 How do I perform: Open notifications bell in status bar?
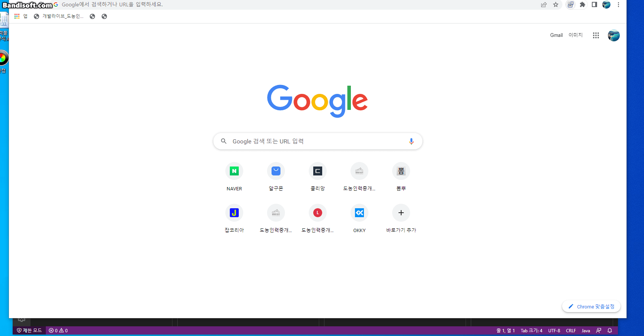coord(610,330)
